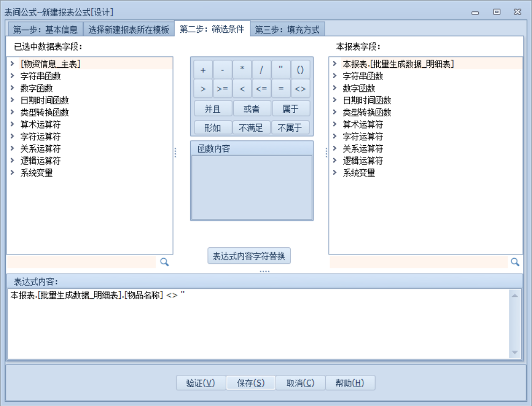The image size is (532, 406).
Task: Click the right panel search magnifier icon
Action: [x=515, y=262]
